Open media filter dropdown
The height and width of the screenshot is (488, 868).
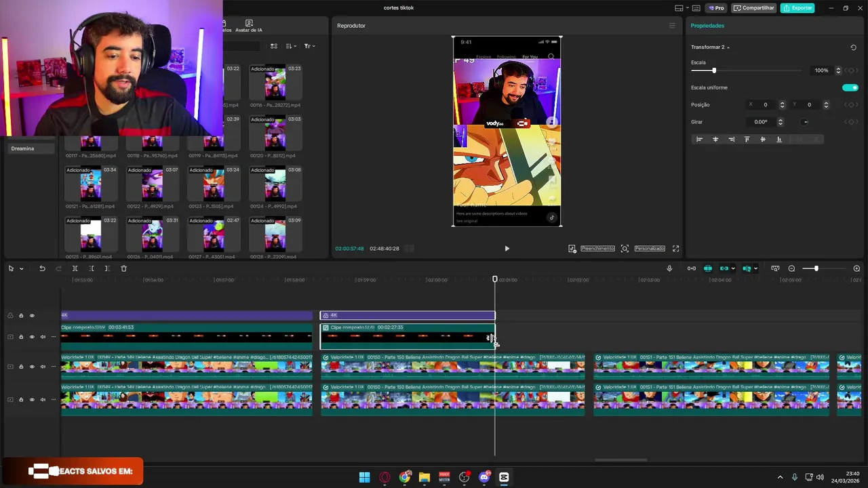coord(309,46)
